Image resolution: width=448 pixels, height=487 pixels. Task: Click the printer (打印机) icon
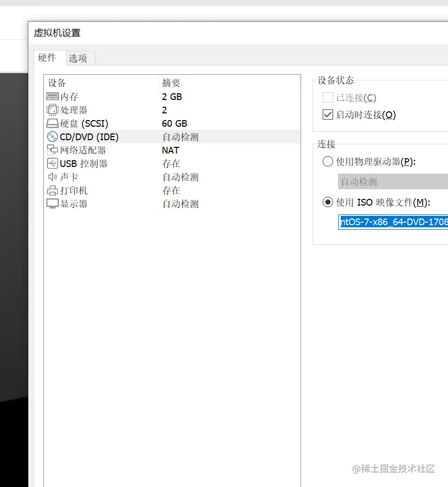pos(52,190)
